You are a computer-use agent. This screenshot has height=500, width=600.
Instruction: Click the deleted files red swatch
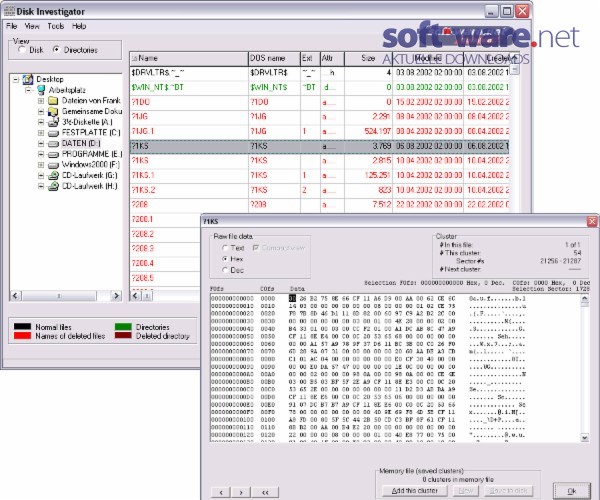22,336
